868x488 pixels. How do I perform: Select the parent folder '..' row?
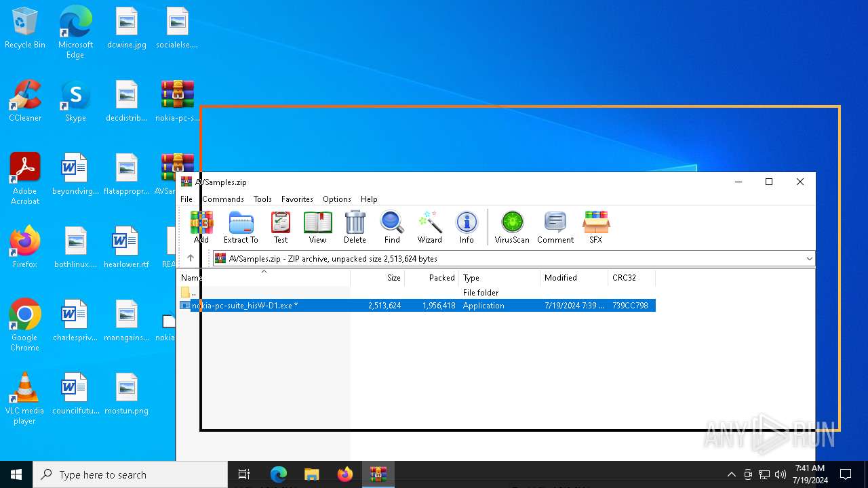(x=416, y=293)
